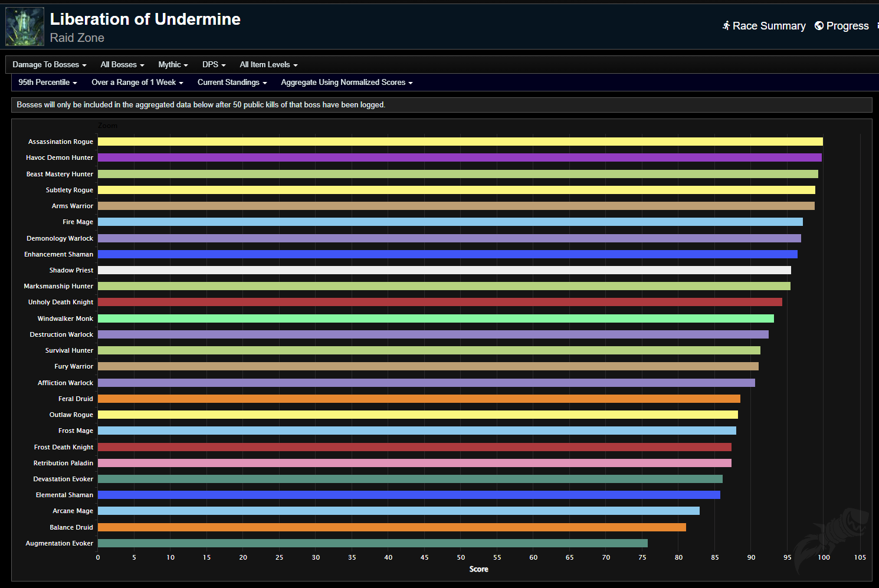Open the 95th Percentile dropdown

(x=48, y=83)
